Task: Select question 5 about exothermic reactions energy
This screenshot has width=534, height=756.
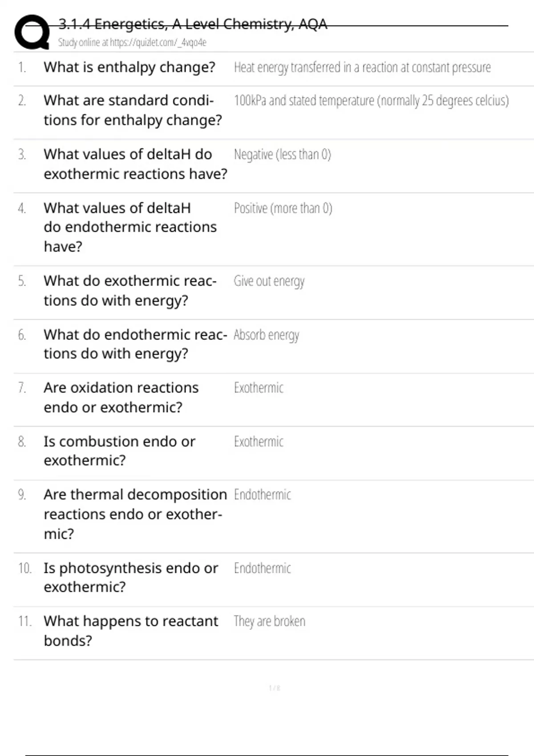Action: [x=129, y=290]
